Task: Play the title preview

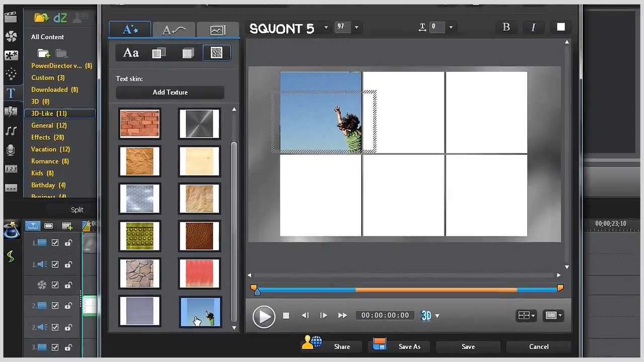Action: pos(264,317)
